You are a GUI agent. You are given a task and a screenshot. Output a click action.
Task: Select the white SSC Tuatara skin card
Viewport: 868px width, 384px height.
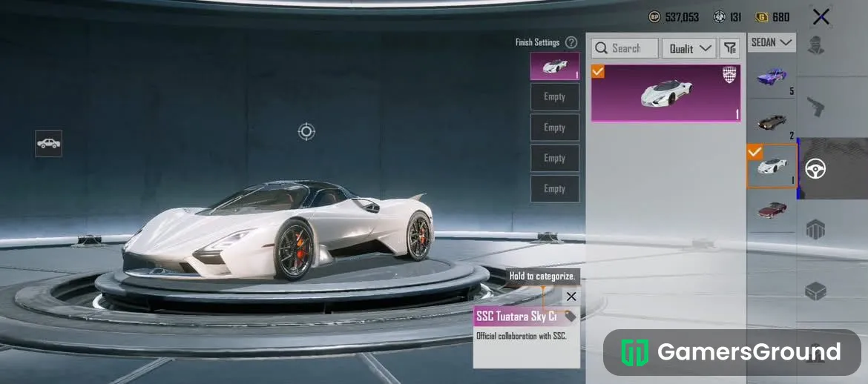(x=666, y=93)
